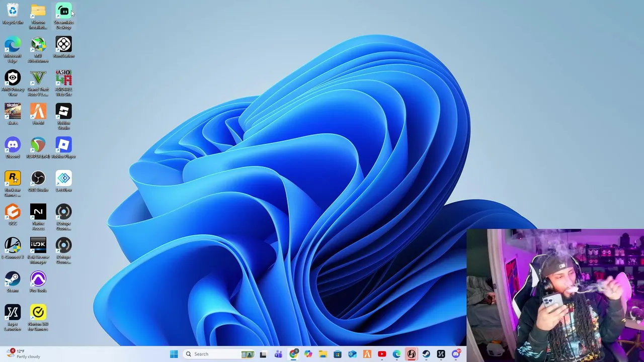Screen dimensions: 644x362
Task: Open Task View from the taskbar
Action: coord(263,354)
